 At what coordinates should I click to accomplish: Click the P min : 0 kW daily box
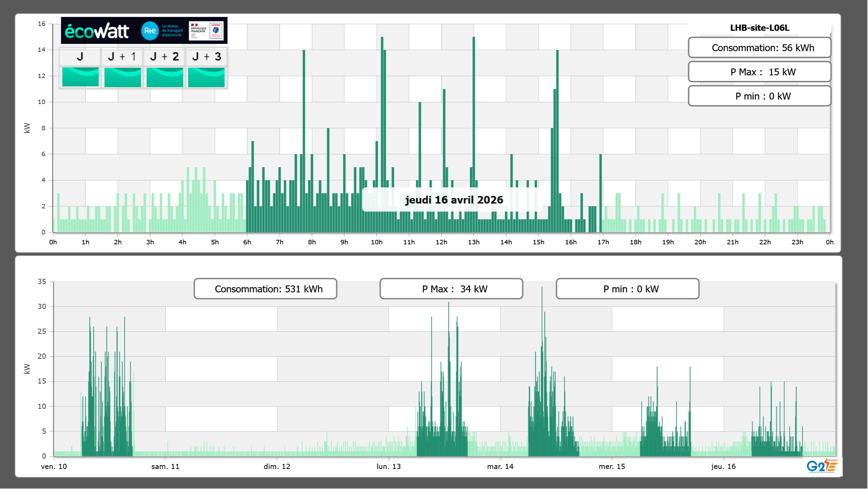759,96
